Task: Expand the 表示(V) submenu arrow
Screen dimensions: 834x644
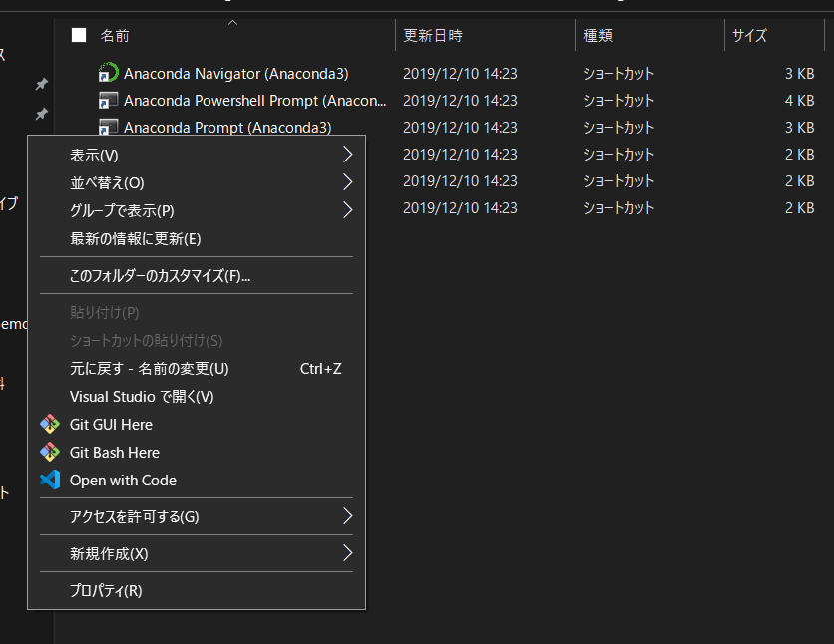Action: pyautogui.click(x=347, y=155)
